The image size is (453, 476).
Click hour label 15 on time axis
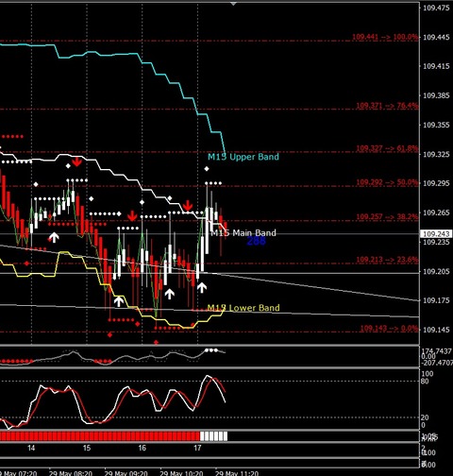coord(87,448)
